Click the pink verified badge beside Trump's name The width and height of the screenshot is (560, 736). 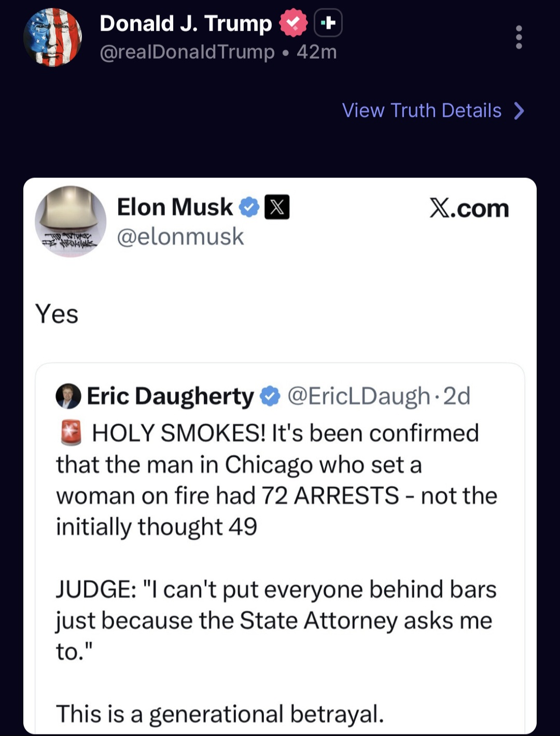coord(292,22)
